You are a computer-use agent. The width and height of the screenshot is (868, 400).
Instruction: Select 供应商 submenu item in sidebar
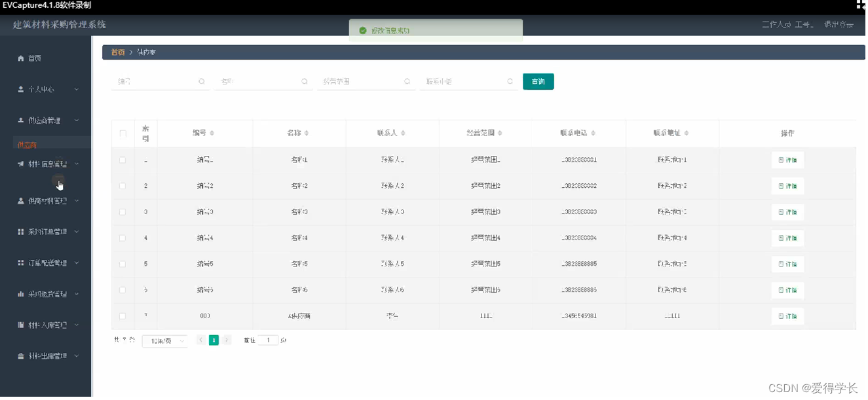27,145
